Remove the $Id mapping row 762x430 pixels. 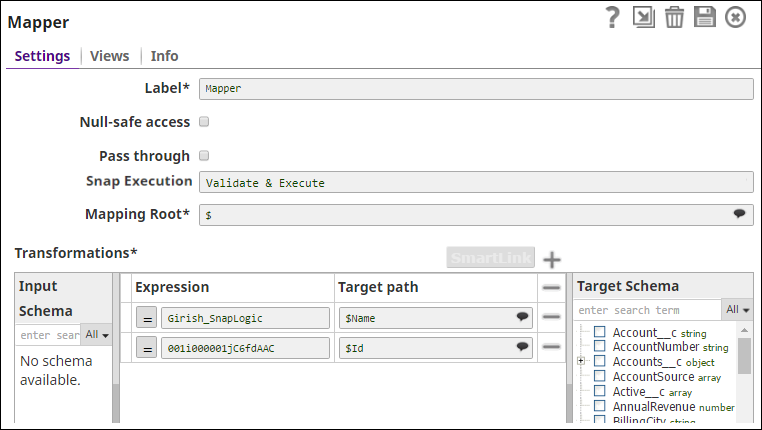point(551,347)
